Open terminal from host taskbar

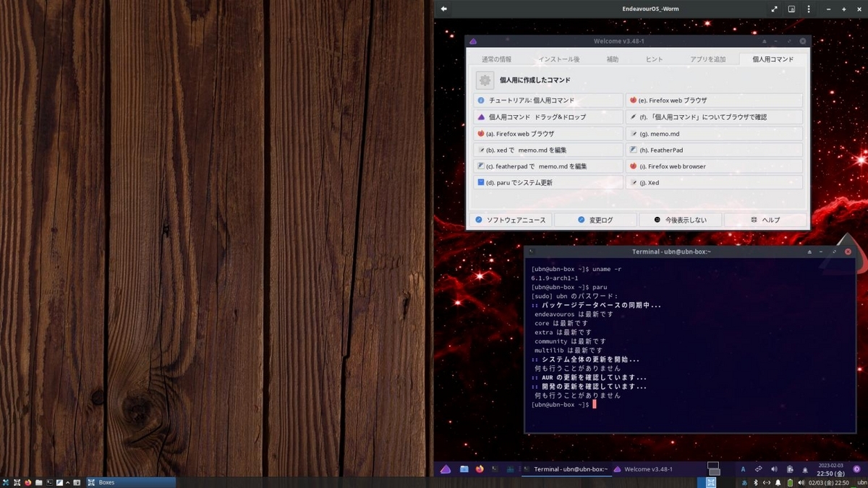(49, 482)
